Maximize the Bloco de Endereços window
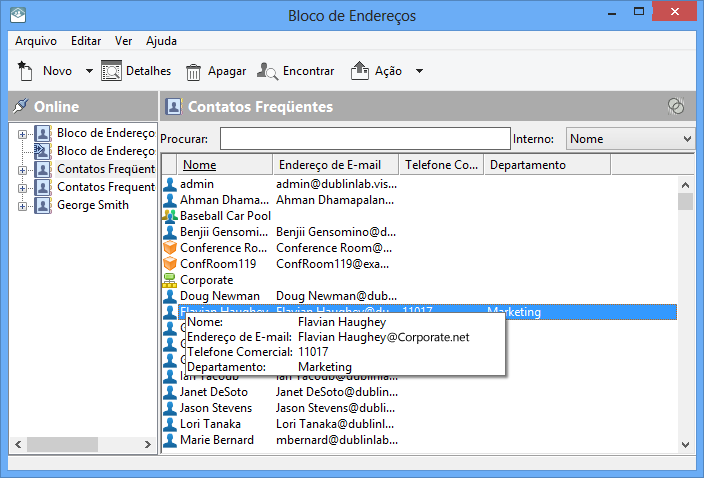 coord(639,12)
